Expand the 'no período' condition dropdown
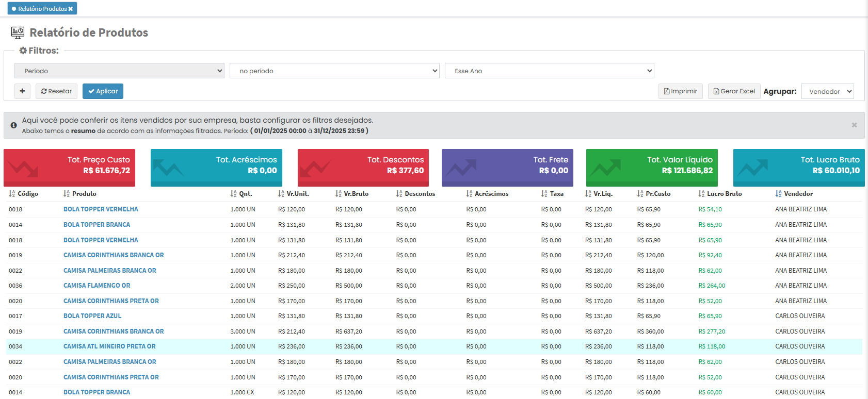Image resolution: width=868 pixels, height=399 pixels. pyautogui.click(x=334, y=71)
